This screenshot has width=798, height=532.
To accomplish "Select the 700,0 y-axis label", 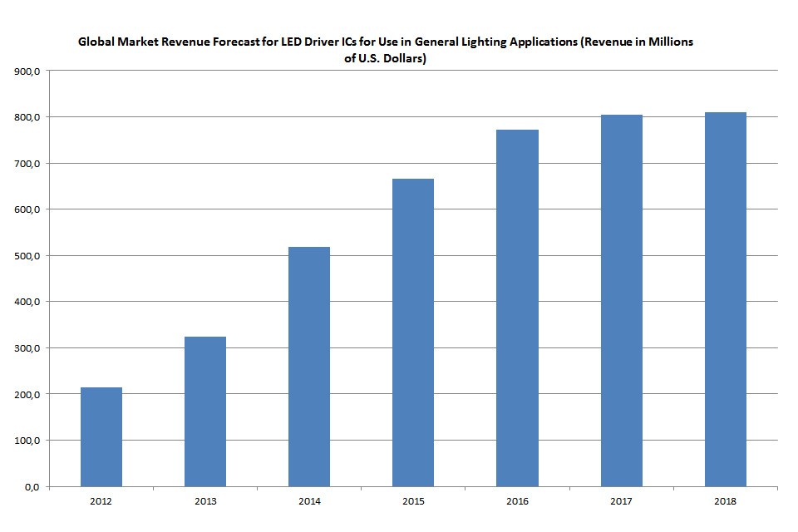I will click(27, 164).
